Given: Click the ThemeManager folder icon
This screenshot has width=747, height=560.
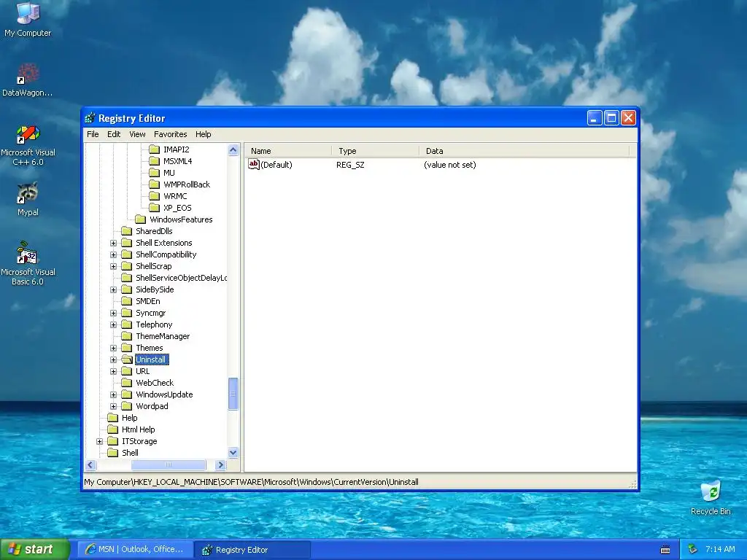Looking at the screenshot, I should [x=126, y=336].
